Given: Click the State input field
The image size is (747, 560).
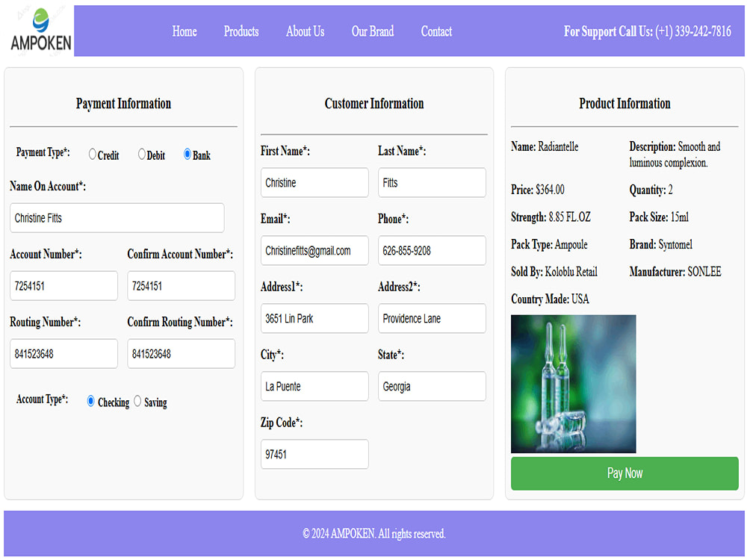Looking at the screenshot, I should (432, 386).
